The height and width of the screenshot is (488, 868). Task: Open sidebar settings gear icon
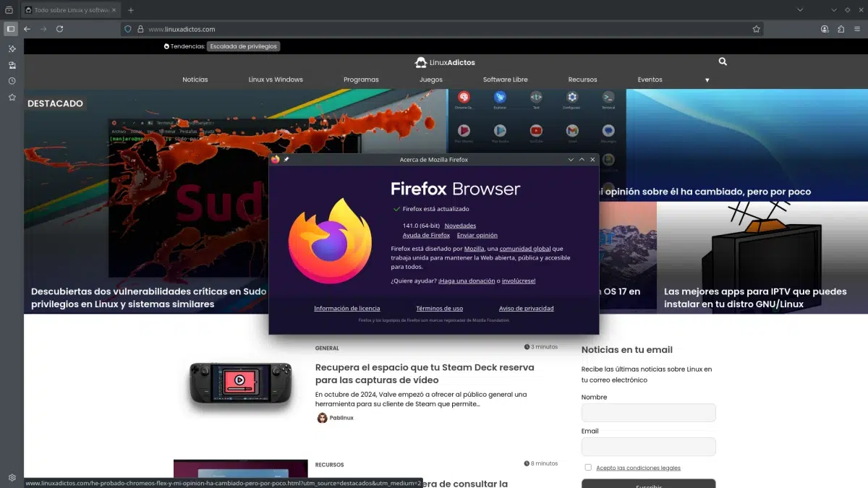12,477
